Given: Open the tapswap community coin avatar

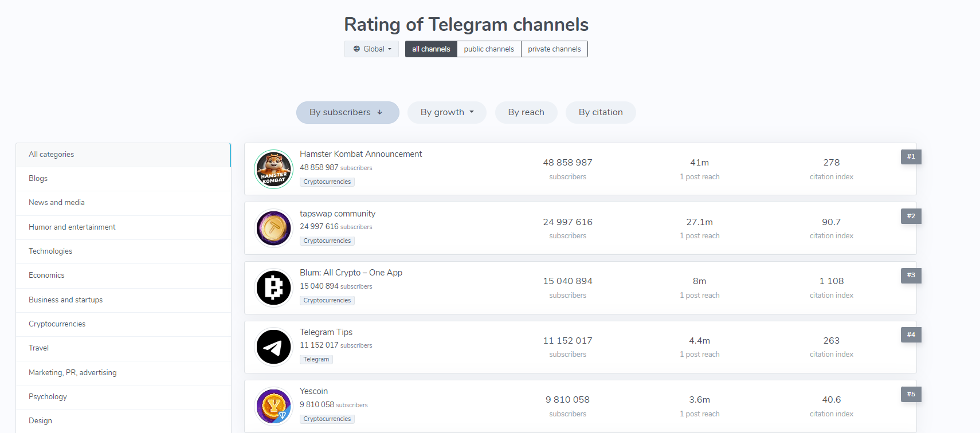Looking at the screenshot, I should click(273, 228).
